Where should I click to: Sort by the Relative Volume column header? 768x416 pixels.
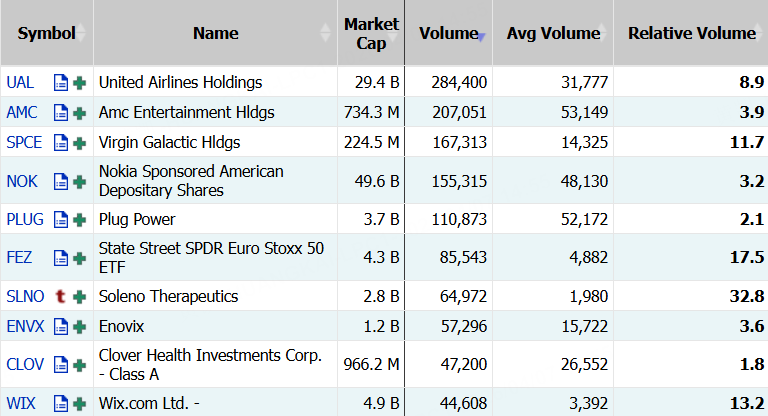(691, 33)
